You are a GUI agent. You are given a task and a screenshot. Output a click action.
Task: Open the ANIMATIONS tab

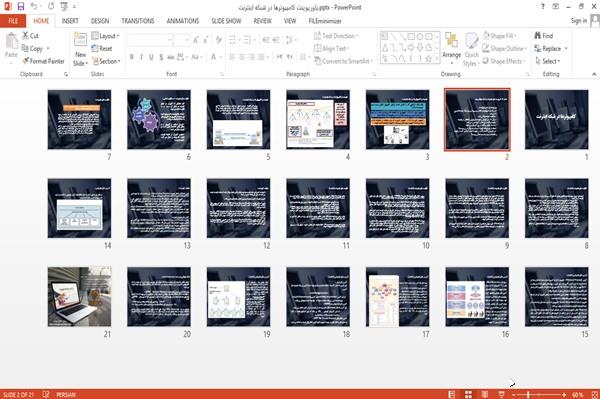coord(183,21)
